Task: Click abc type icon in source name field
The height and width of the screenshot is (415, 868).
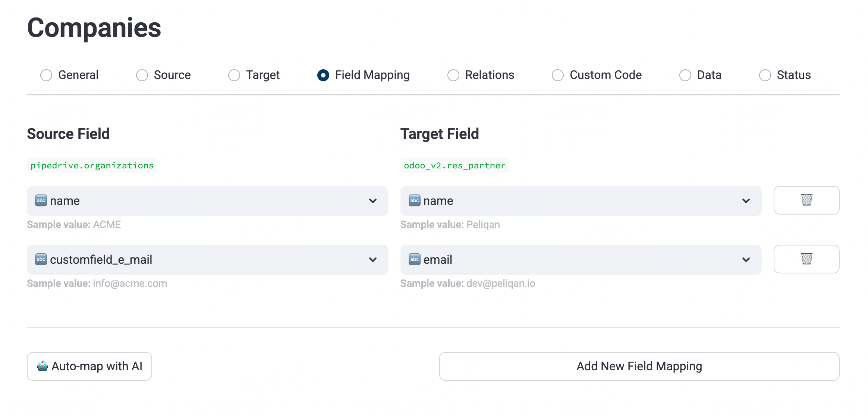Action: (x=41, y=200)
